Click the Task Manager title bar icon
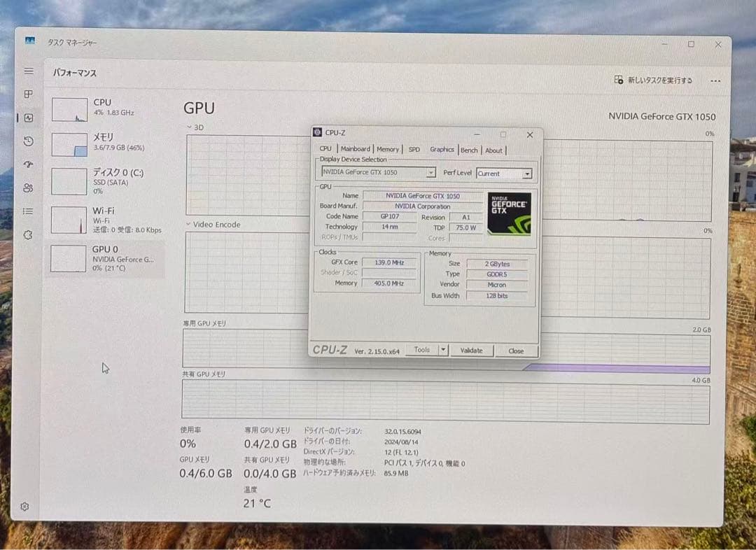 click(x=30, y=41)
